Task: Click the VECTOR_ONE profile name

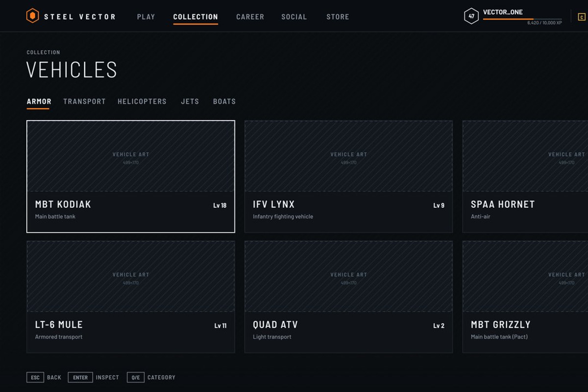Action: point(503,12)
